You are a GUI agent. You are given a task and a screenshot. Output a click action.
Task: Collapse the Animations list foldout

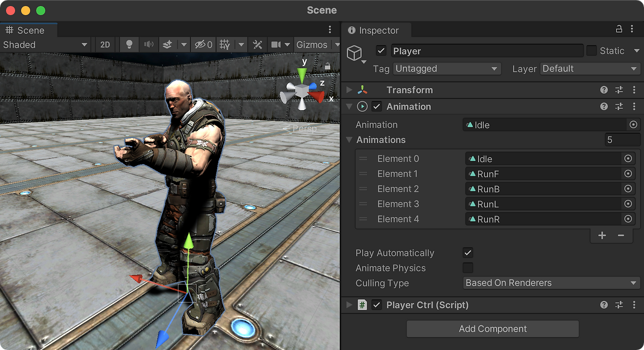coord(350,140)
